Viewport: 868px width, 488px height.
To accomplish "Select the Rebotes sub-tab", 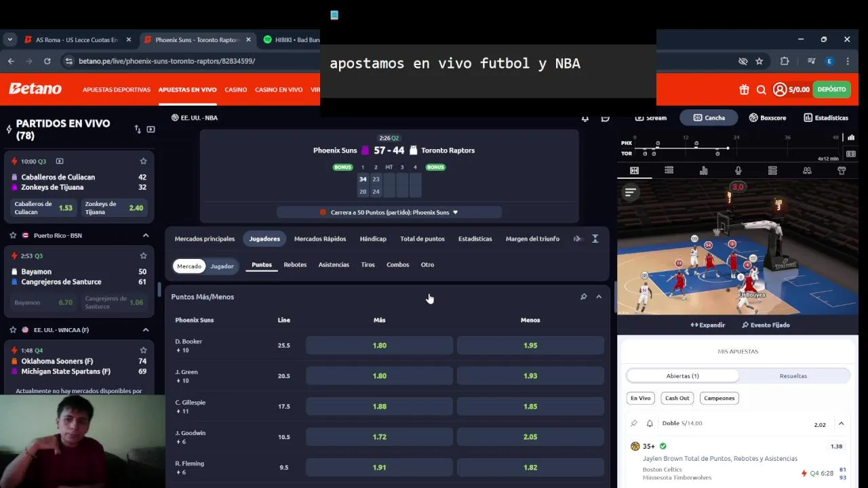I will pos(295,265).
